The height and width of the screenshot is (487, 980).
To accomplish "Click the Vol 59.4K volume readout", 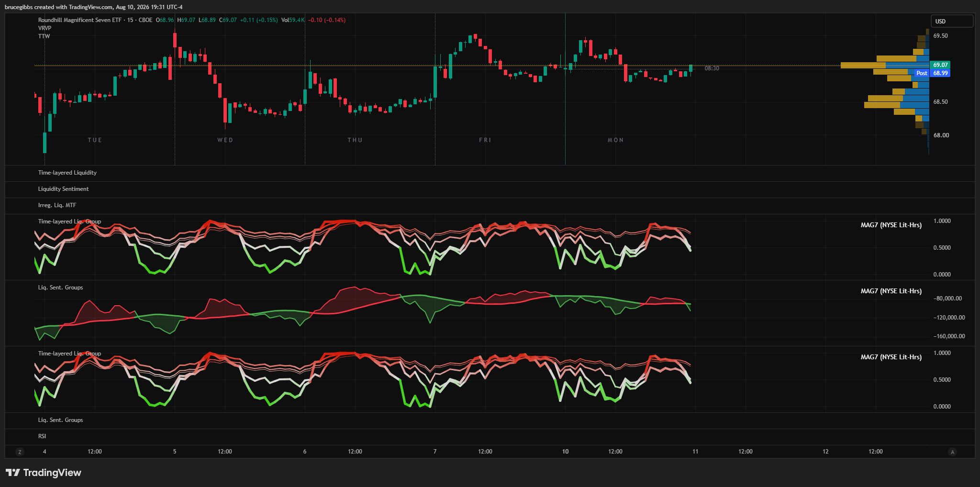I will [293, 20].
